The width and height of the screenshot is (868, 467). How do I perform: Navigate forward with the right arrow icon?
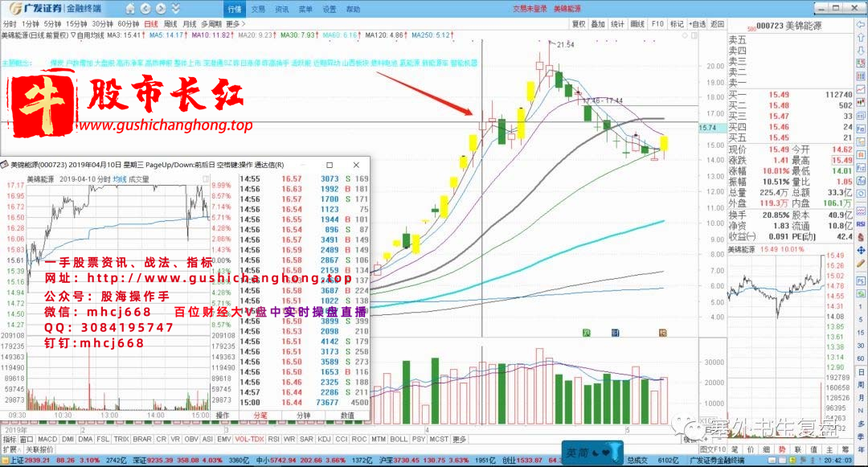[161, 8]
